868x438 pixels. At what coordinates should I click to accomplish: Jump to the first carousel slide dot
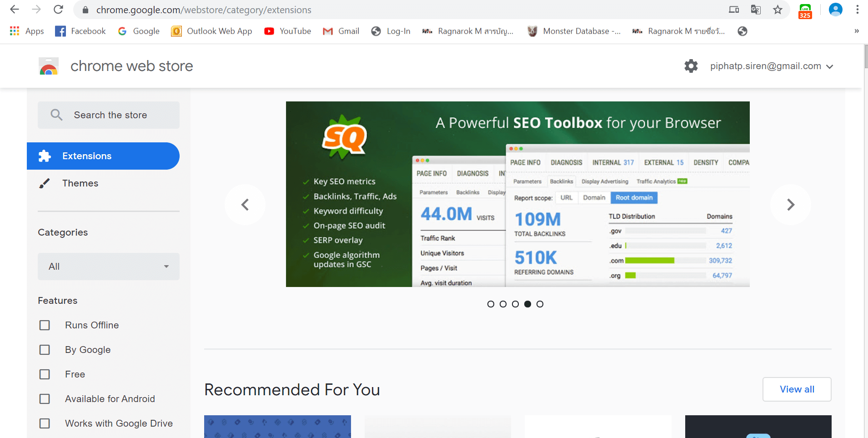pos(491,304)
